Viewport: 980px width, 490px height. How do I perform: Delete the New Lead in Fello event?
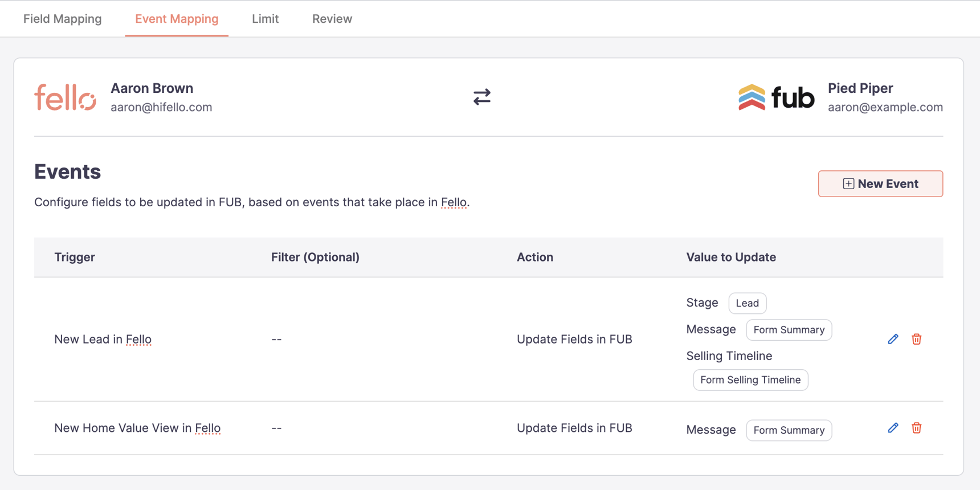pos(916,339)
